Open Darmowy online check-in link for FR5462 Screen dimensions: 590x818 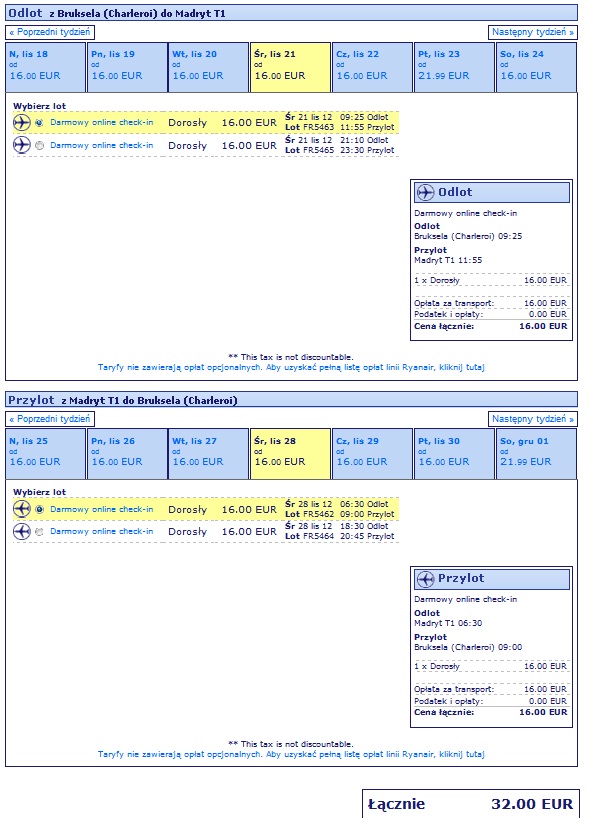[x=102, y=509]
